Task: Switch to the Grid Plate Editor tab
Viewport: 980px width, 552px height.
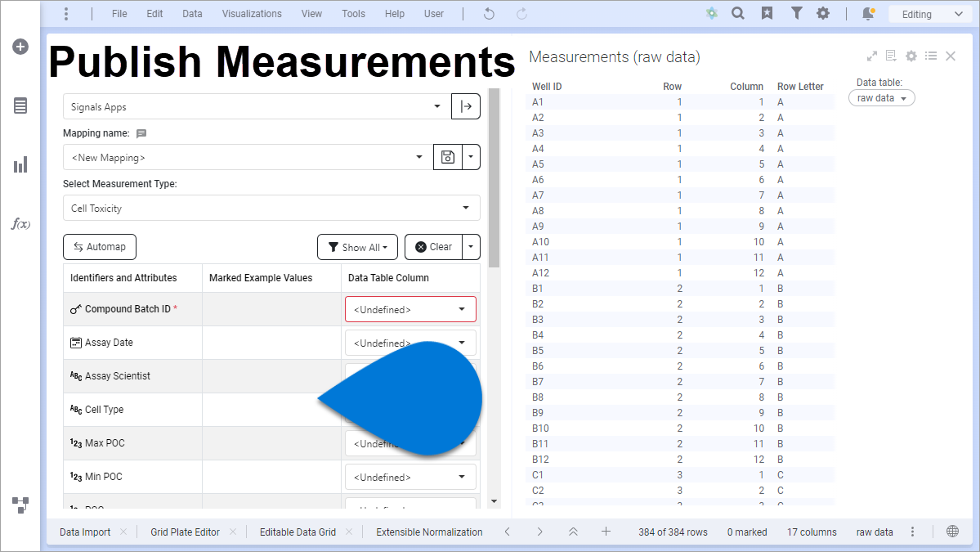Action: click(x=185, y=532)
